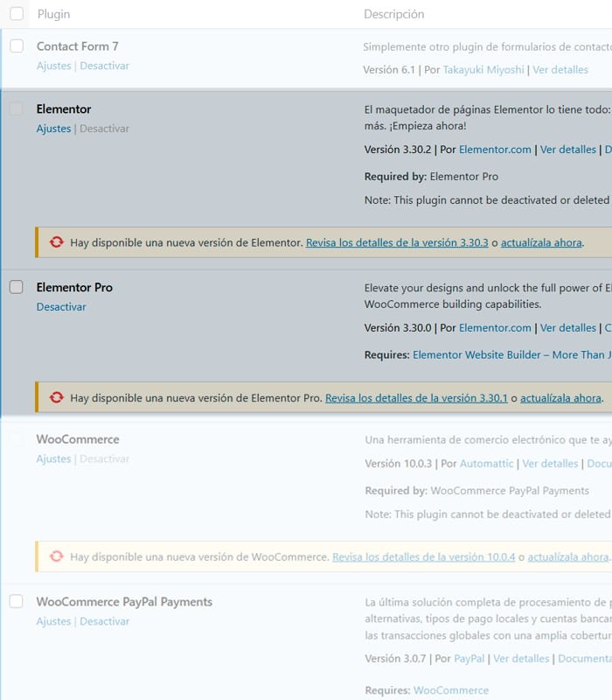
Task: Click Ver detalles for Contact Form 7
Action: tap(560, 70)
